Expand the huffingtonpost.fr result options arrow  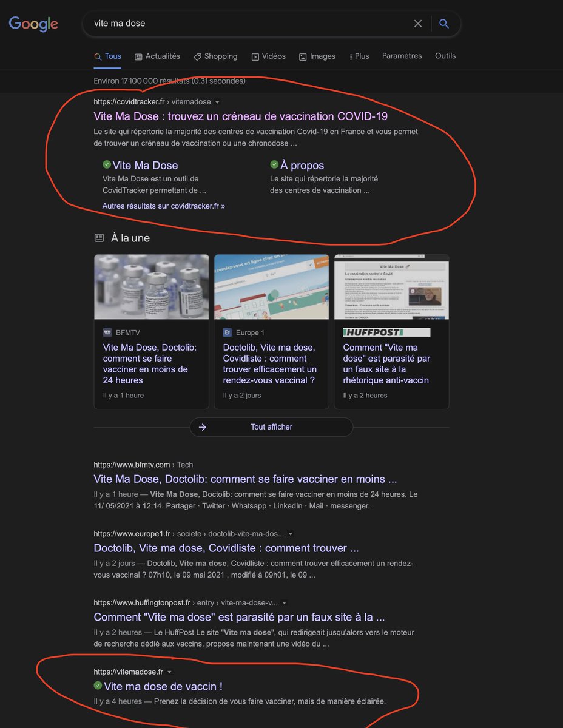(285, 604)
